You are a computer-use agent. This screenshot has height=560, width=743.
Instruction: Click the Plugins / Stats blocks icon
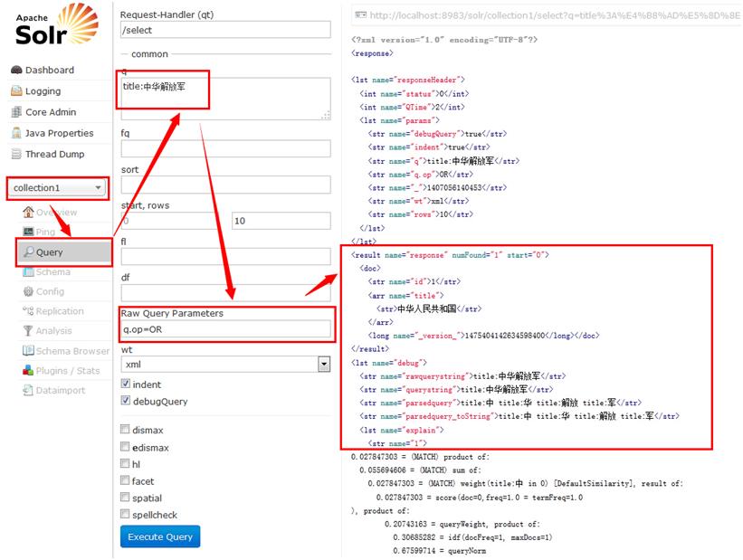tap(28, 370)
